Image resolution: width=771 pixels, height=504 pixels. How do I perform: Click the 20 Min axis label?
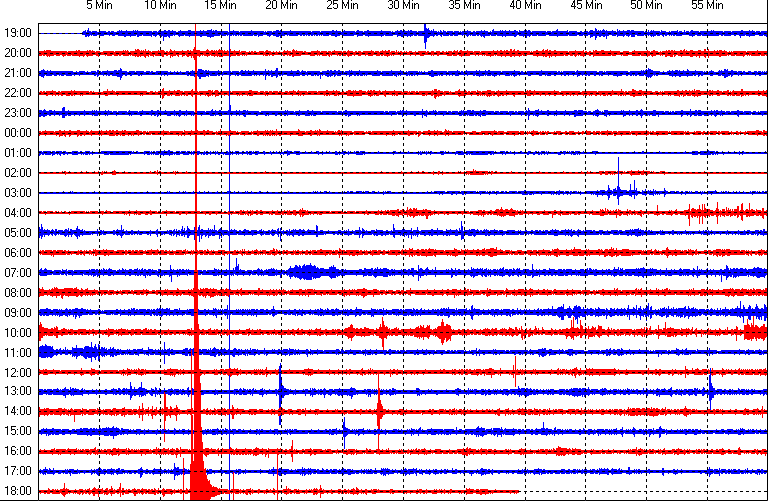pos(282,5)
